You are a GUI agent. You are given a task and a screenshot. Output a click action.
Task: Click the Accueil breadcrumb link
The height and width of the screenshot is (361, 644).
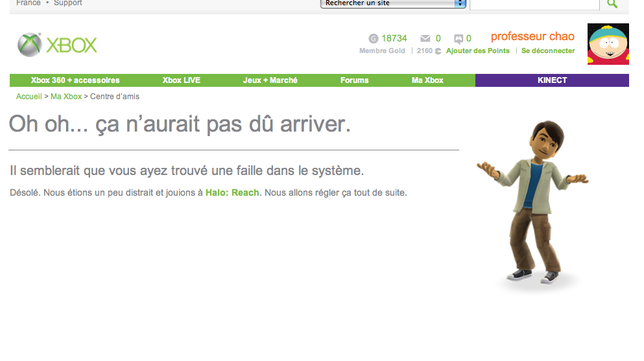(x=29, y=97)
